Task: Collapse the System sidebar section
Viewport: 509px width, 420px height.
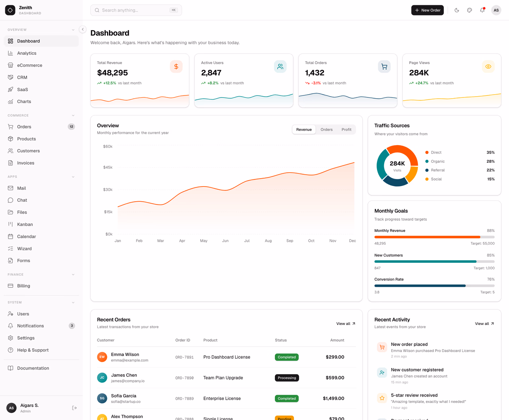Action: 73,302
